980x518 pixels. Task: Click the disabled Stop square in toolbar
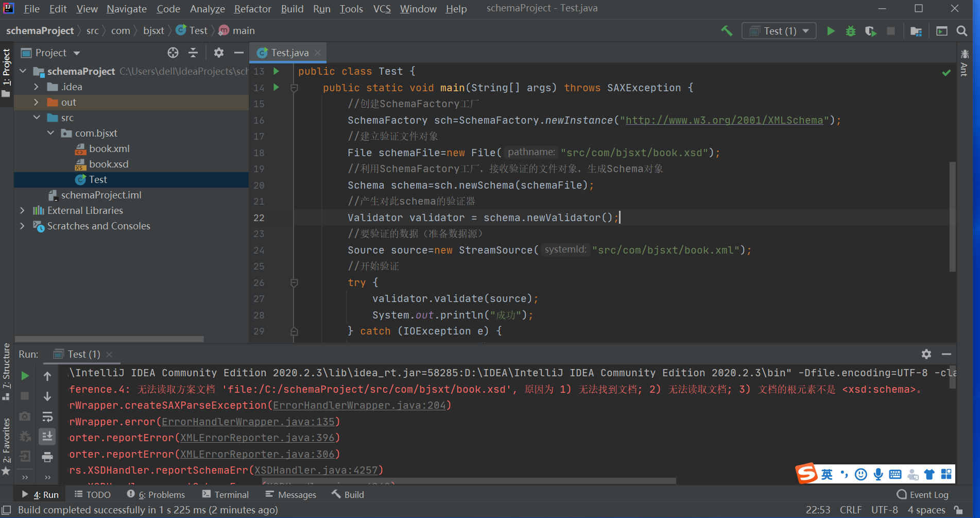click(891, 31)
